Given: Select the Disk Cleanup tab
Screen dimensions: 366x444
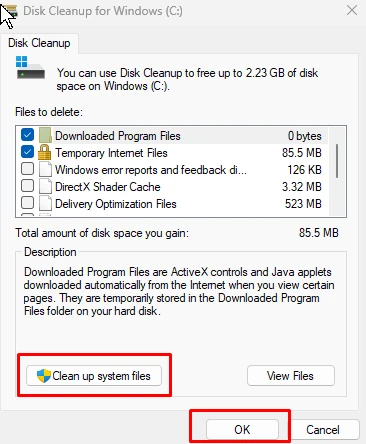Looking at the screenshot, I should click(39, 43).
